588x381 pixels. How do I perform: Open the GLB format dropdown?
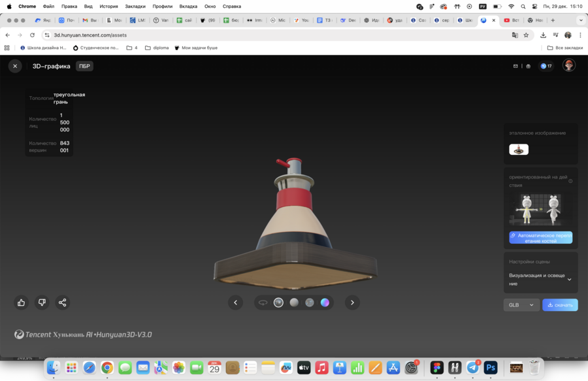tap(521, 305)
